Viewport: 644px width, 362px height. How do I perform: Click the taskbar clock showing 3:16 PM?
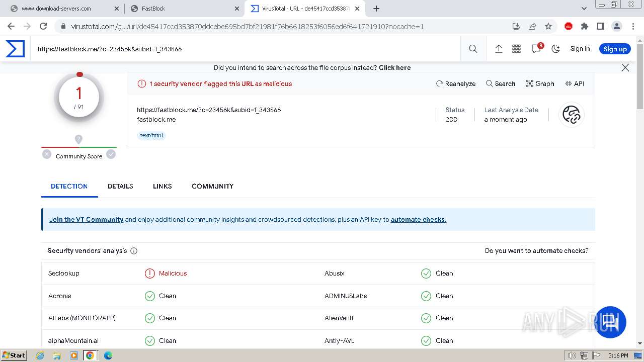(x=618, y=355)
